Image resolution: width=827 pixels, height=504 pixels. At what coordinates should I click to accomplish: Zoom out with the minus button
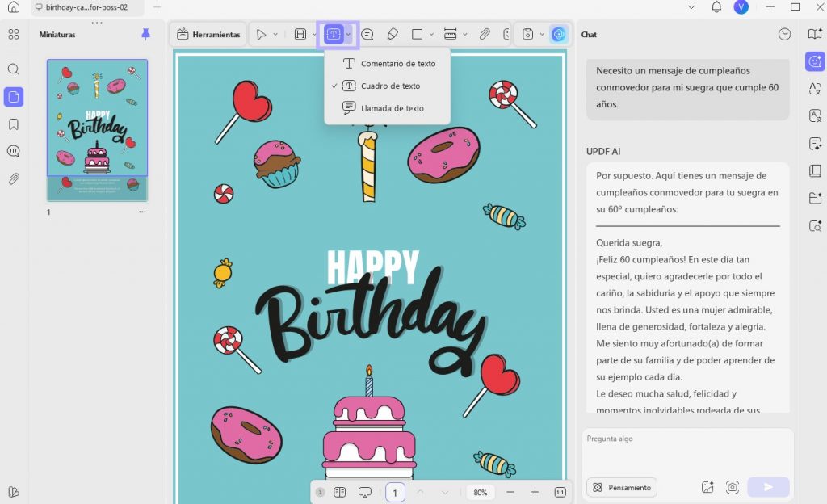click(510, 492)
